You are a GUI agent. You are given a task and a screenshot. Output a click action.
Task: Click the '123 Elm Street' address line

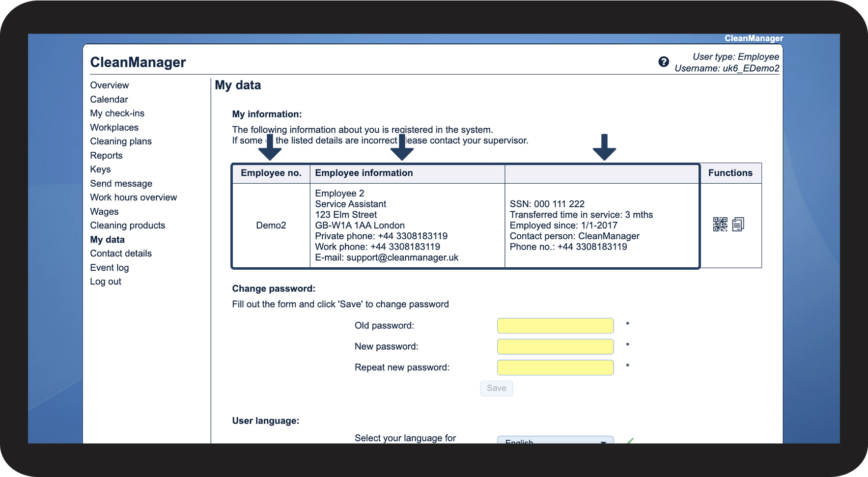point(346,215)
